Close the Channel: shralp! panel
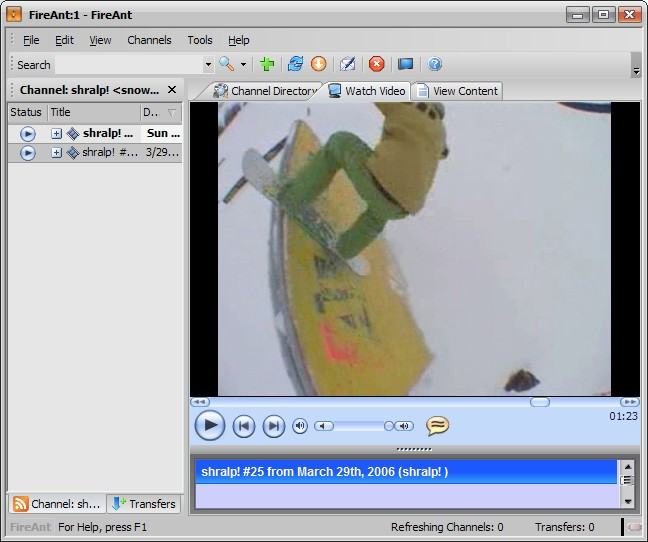The image size is (648, 542). (x=172, y=90)
